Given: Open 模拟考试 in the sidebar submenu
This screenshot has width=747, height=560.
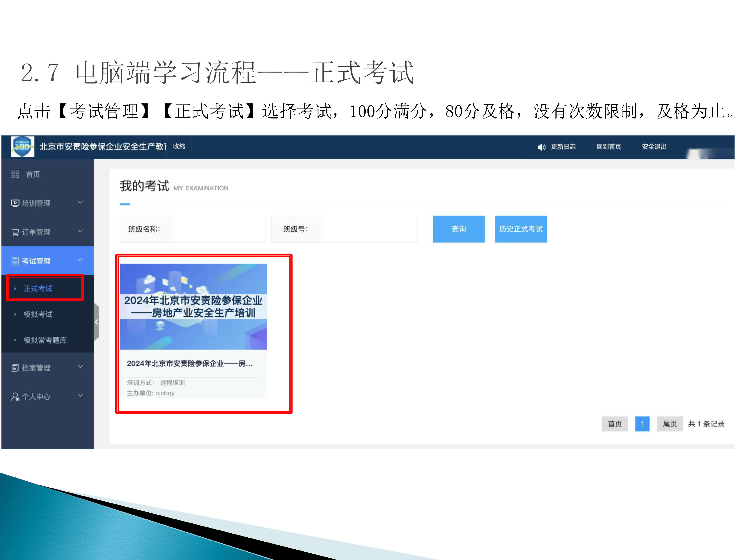Looking at the screenshot, I should coord(38,314).
